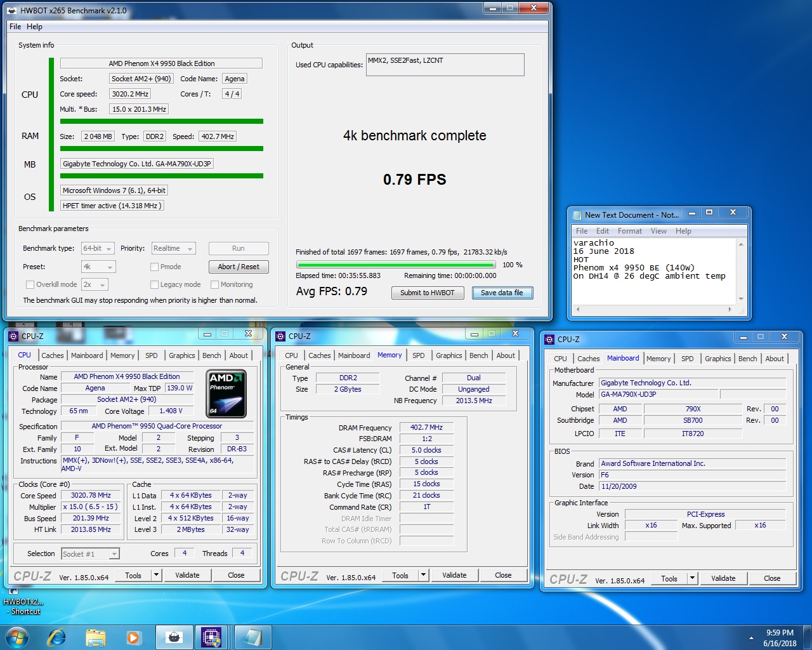Launch Windows Media Player from the taskbar
The height and width of the screenshot is (650, 812).
133,637
